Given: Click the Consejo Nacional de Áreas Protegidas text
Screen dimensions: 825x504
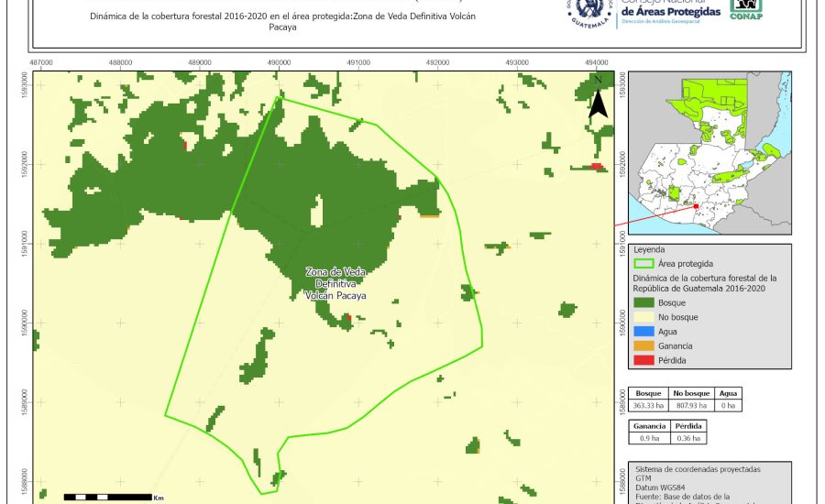Looking at the screenshot, I should [669, 10].
